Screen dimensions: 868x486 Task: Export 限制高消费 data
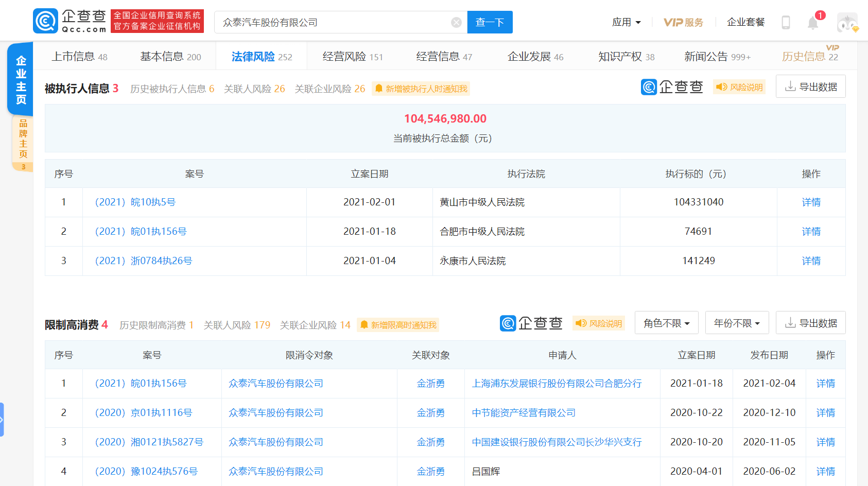811,323
